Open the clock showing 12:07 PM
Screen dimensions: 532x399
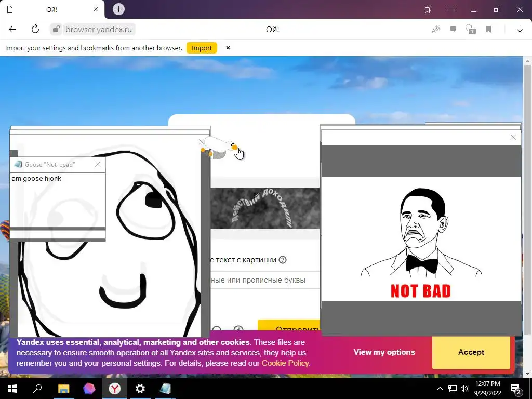pos(487,389)
